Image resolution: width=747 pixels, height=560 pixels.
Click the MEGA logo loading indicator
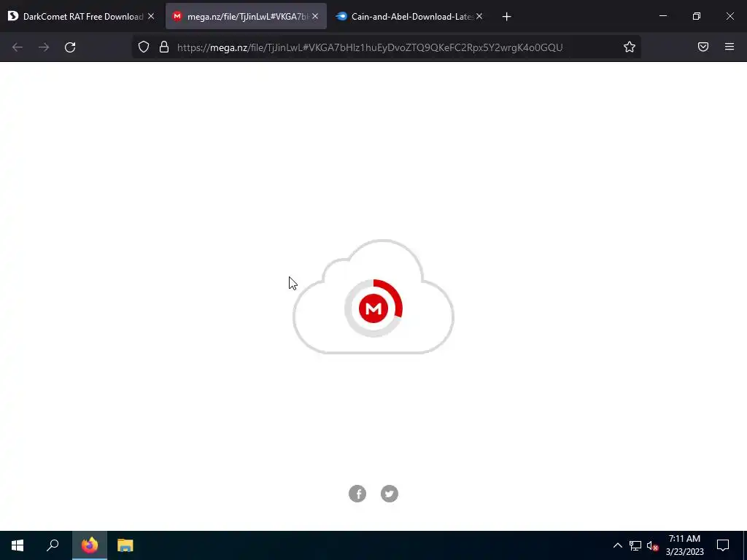point(373,308)
